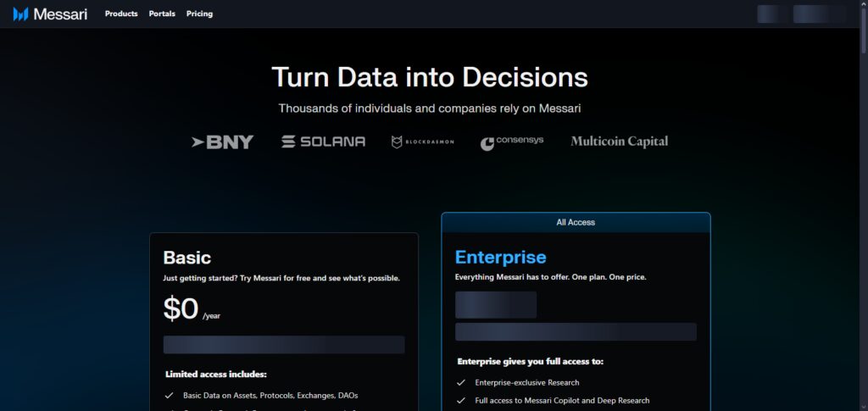Click 'Enterprise gives you full access to:' label
868x411 pixels.
(x=531, y=361)
